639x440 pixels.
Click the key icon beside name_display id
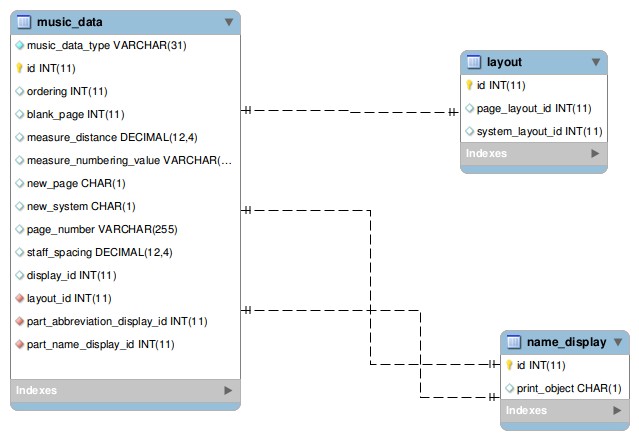click(x=509, y=366)
